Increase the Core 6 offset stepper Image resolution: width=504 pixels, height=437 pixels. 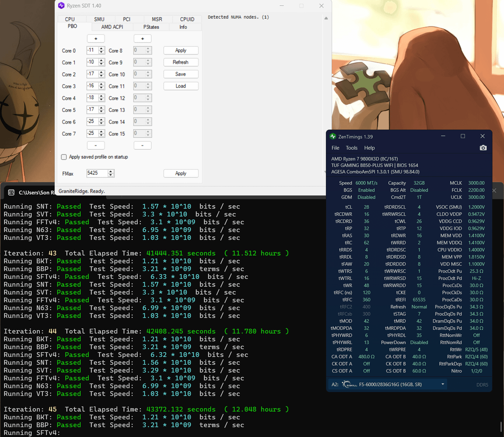[x=102, y=120]
